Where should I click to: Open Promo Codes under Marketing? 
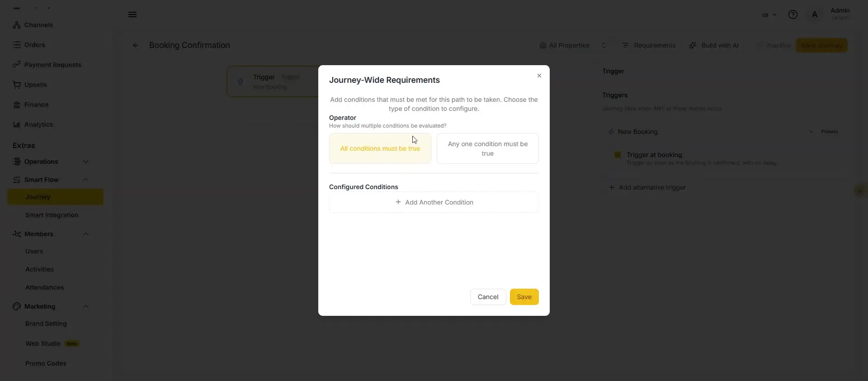[x=46, y=363]
